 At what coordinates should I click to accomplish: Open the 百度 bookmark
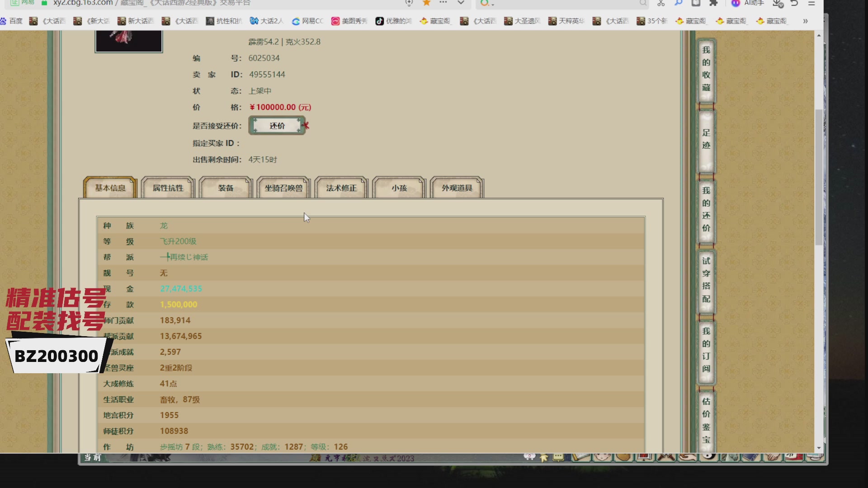click(12, 21)
